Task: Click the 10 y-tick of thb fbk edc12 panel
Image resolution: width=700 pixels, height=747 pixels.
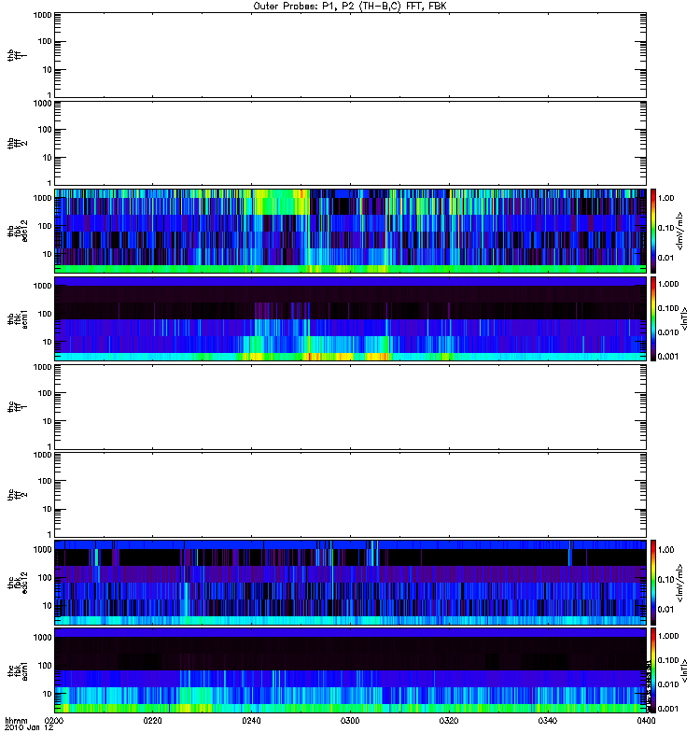Action: coord(48,254)
